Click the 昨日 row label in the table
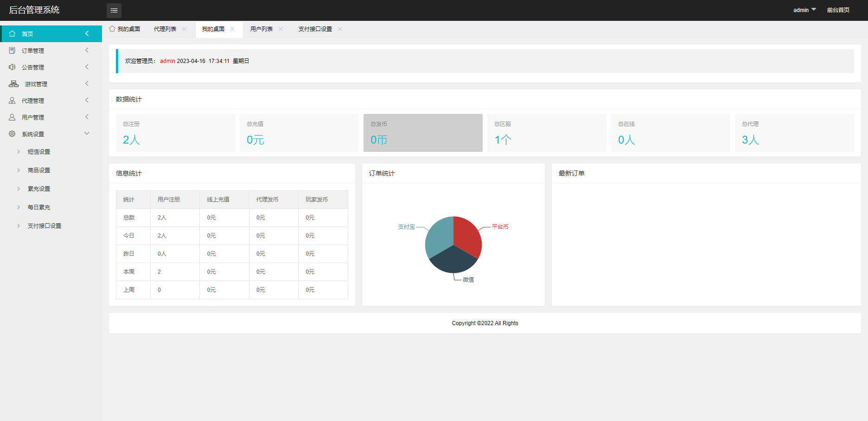This screenshot has height=421, width=868. click(129, 254)
